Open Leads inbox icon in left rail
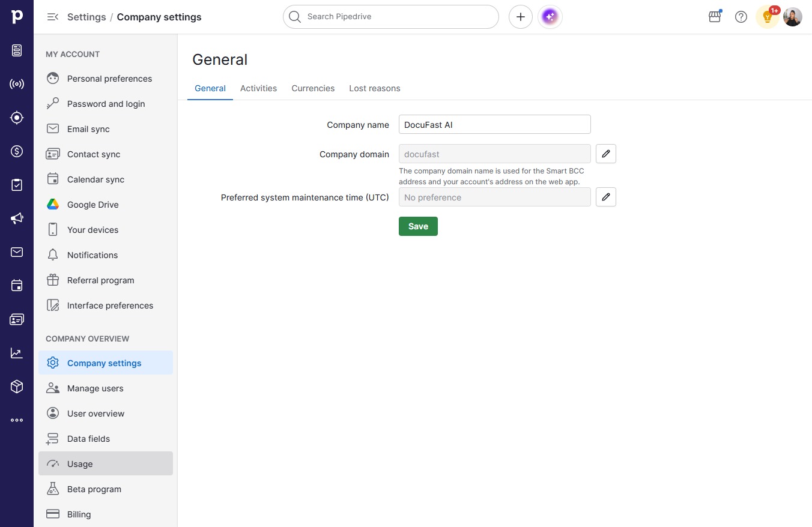The height and width of the screenshot is (527, 812). coord(17,50)
